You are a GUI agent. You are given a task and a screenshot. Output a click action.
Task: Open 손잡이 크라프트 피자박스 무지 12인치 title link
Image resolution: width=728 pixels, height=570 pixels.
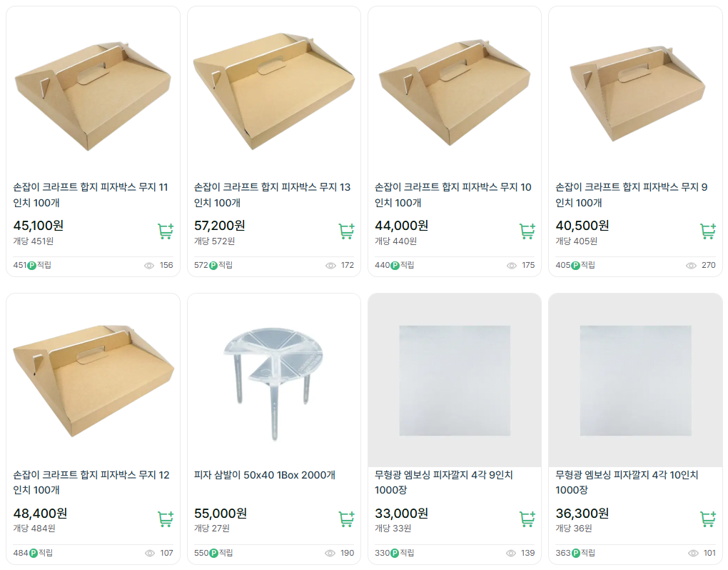pos(91,483)
